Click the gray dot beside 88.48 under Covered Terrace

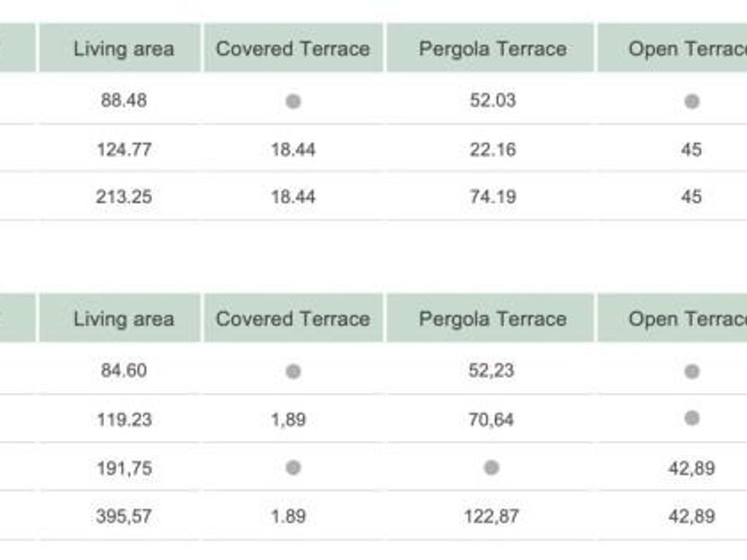[x=293, y=101]
